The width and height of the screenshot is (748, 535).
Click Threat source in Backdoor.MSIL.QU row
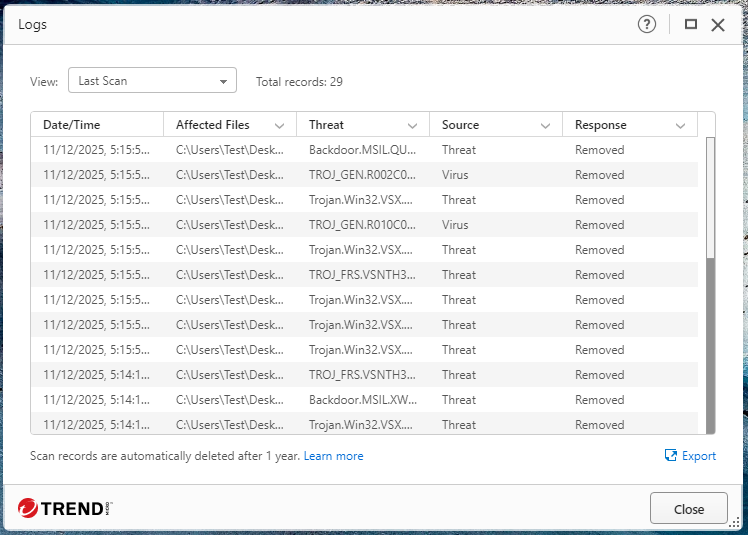click(x=459, y=150)
